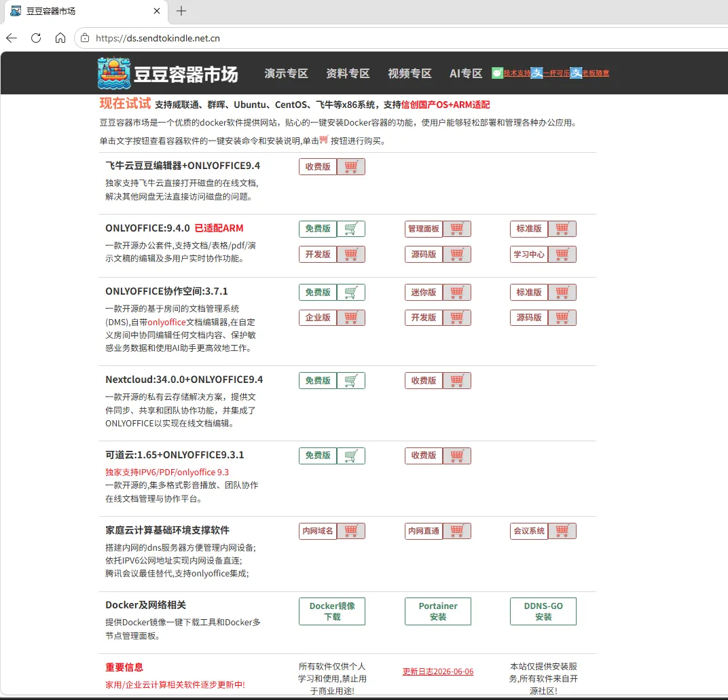Image resolution: width=728 pixels, height=700 pixels.
Task: Click the browser home icon
Action: 60,38
